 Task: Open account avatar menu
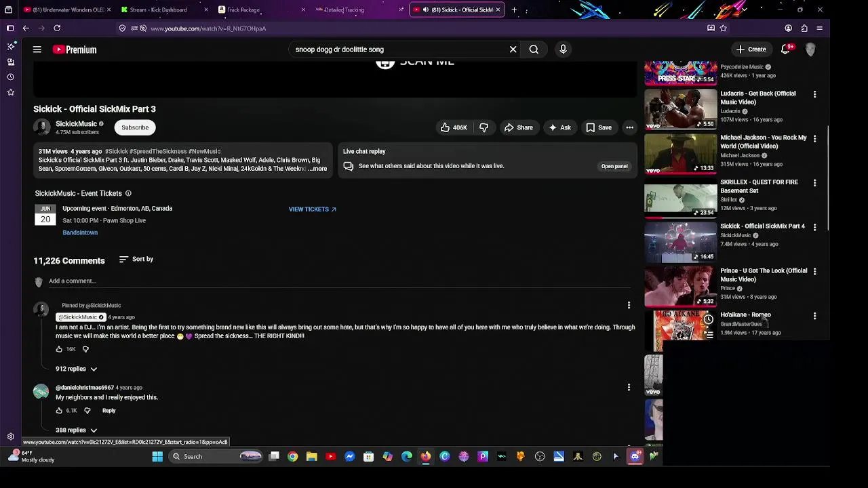click(810, 49)
